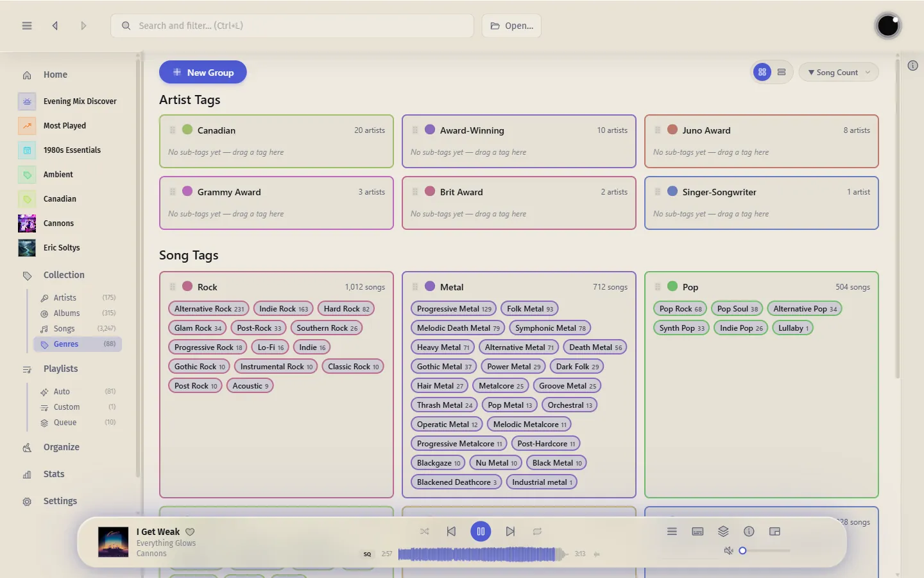Open Queue under Playlists

[x=78, y=422]
